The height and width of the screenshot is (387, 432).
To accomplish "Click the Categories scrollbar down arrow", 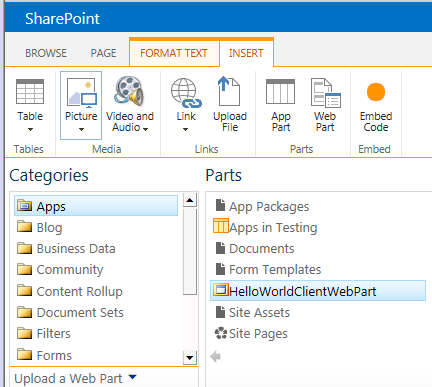I will 190,358.
